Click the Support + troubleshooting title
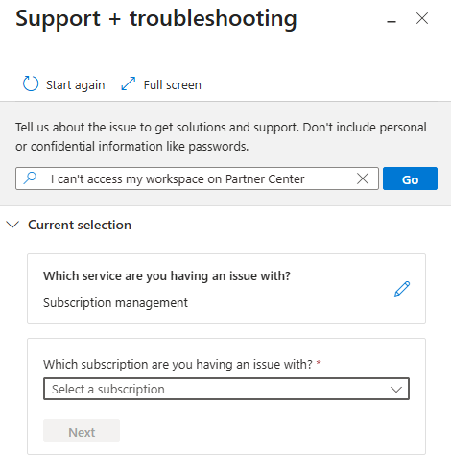The image size is (451, 476). 156,19
